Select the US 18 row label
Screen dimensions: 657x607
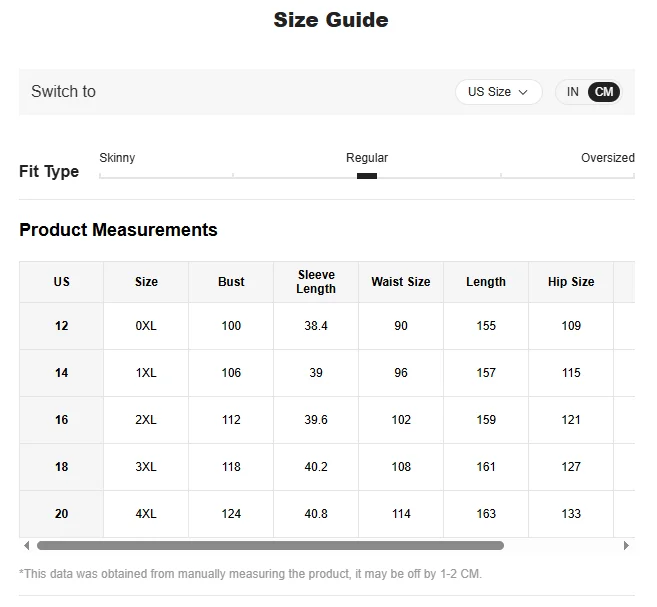(x=62, y=467)
